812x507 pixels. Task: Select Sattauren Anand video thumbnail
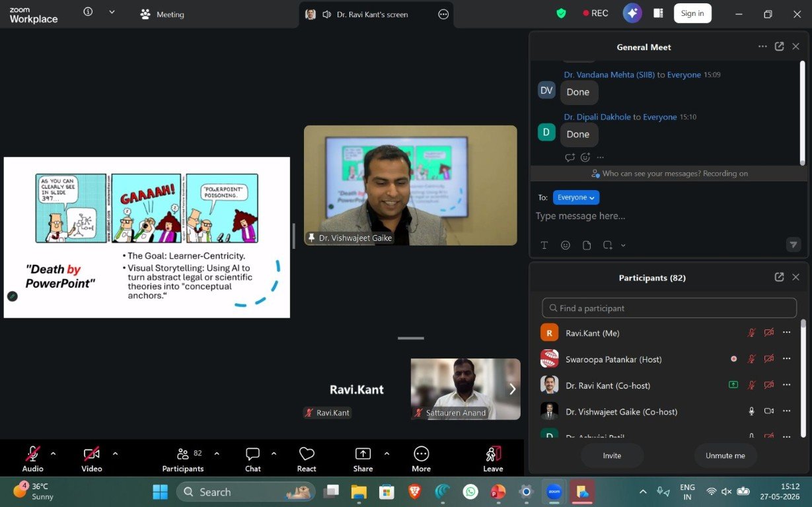pyautogui.click(x=465, y=389)
